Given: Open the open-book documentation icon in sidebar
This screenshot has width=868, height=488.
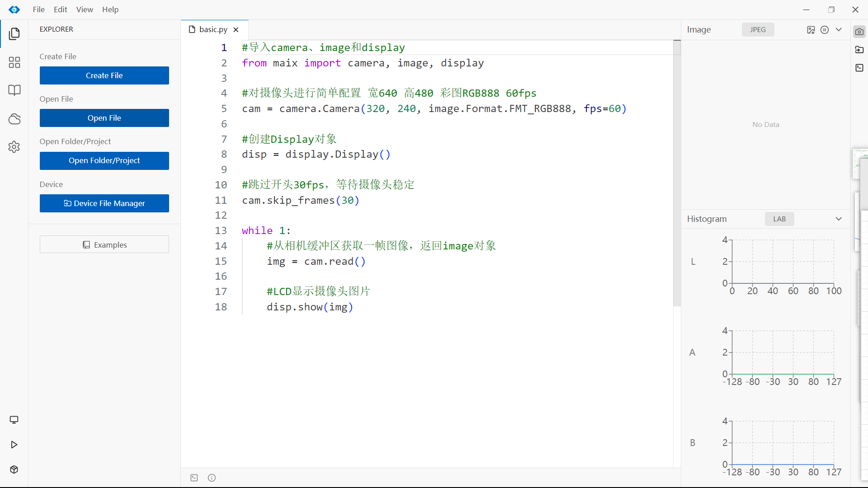Looking at the screenshot, I should pyautogui.click(x=14, y=90).
